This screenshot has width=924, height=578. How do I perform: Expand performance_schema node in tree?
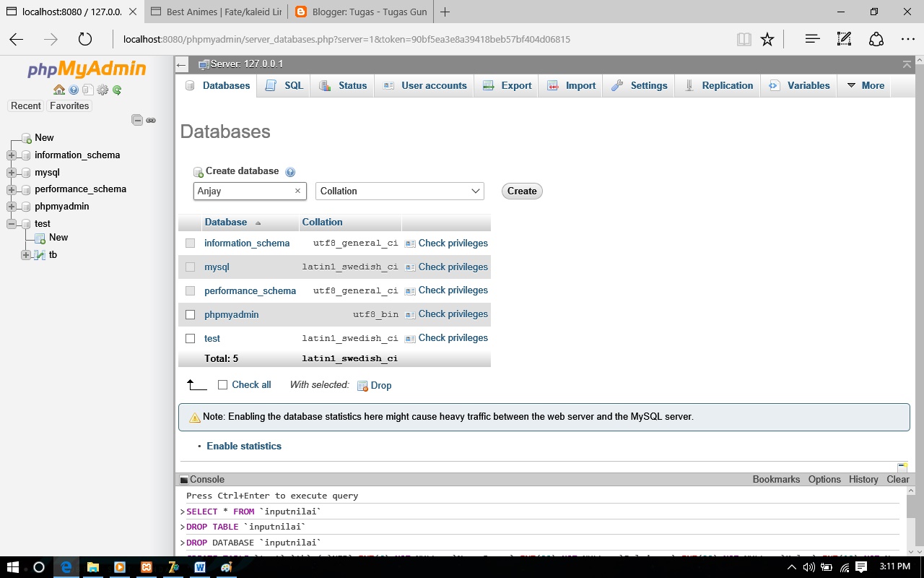12,190
